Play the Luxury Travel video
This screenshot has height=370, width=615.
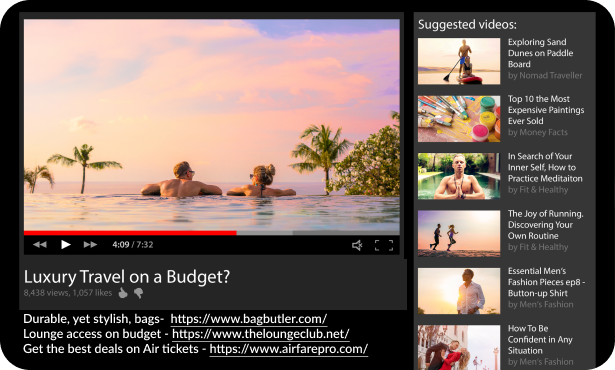[66, 244]
